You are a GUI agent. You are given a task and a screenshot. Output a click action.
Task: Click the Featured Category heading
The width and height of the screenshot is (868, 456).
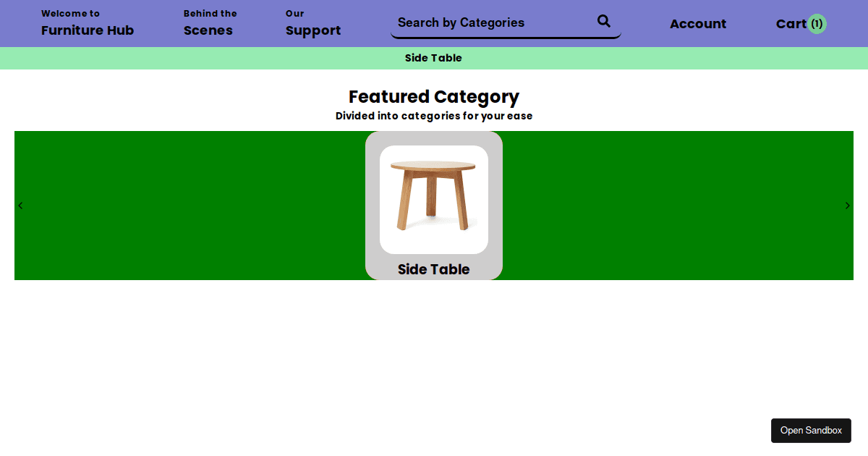(x=434, y=96)
